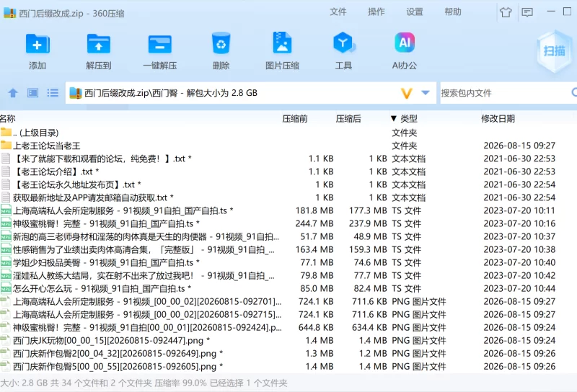Click the 244.7 MB size cell
This screenshot has height=392, width=577.
[x=314, y=223]
